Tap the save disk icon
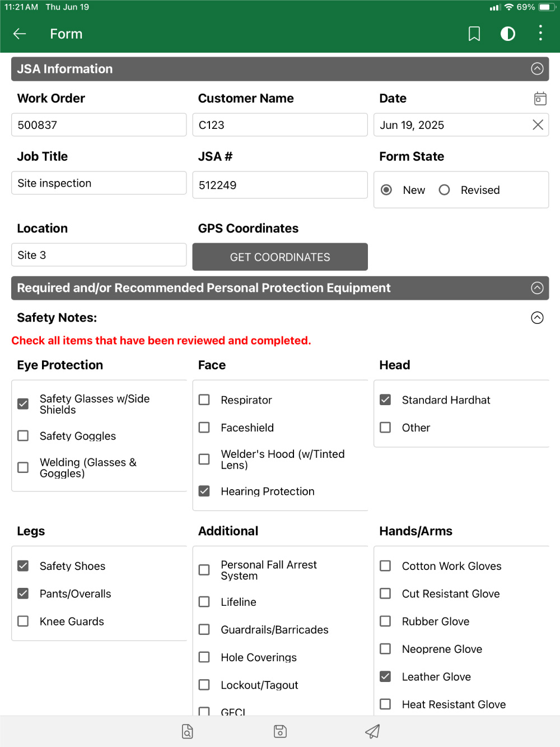 (280, 731)
